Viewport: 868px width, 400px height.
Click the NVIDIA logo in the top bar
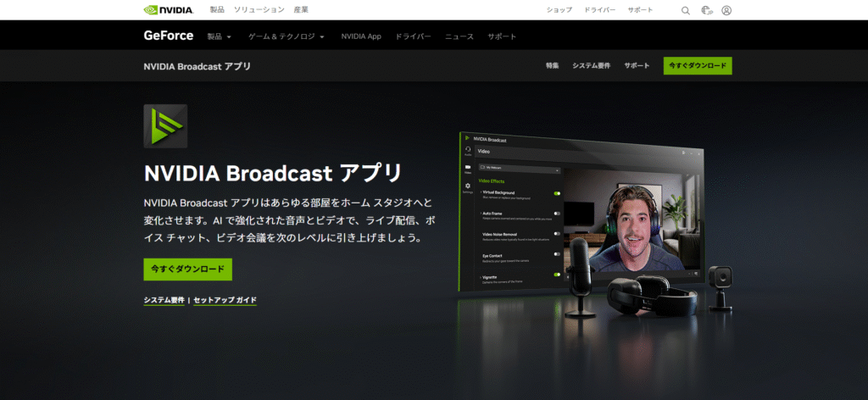169,10
